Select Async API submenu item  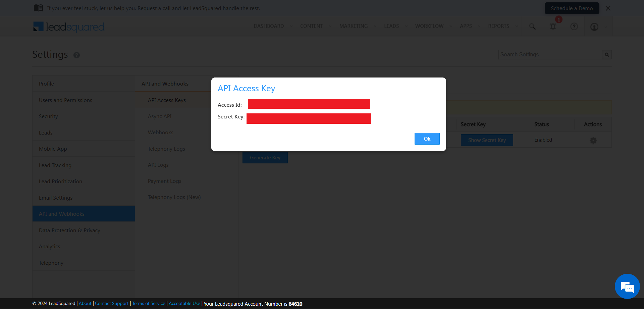click(160, 116)
